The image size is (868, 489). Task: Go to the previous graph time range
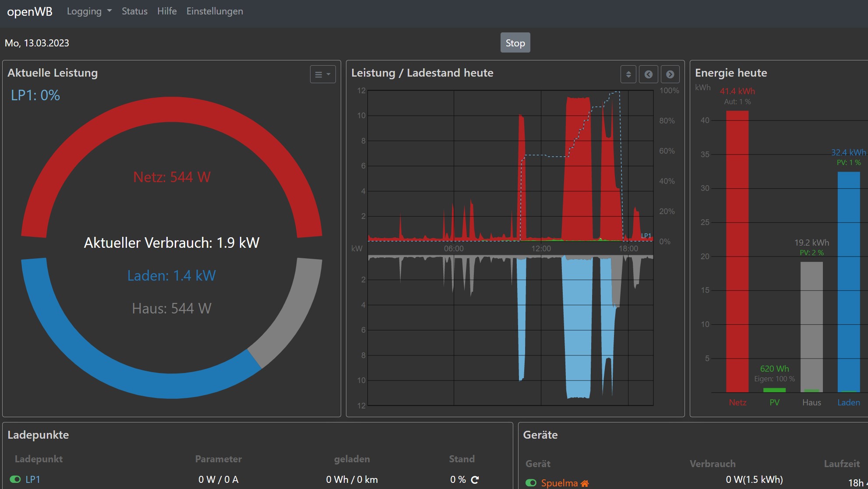point(648,74)
